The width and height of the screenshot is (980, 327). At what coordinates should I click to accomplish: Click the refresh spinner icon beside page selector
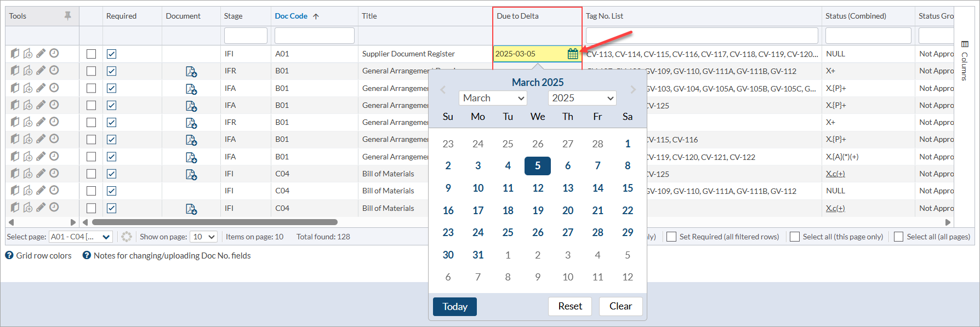(127, 237)
